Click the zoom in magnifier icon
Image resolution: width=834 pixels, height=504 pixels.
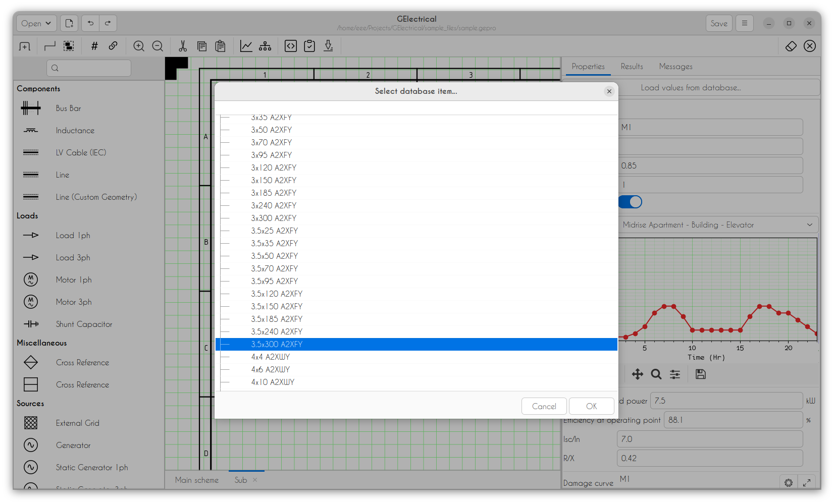point(139,46)
